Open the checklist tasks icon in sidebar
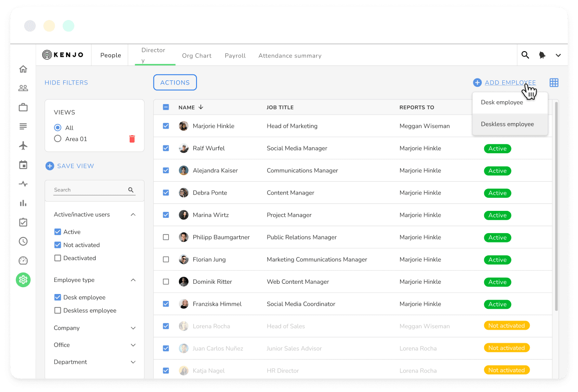 (x=23, y=222)
